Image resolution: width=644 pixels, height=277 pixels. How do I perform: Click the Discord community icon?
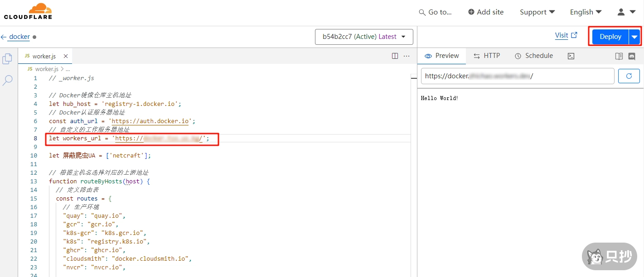[x=632, y=56]
